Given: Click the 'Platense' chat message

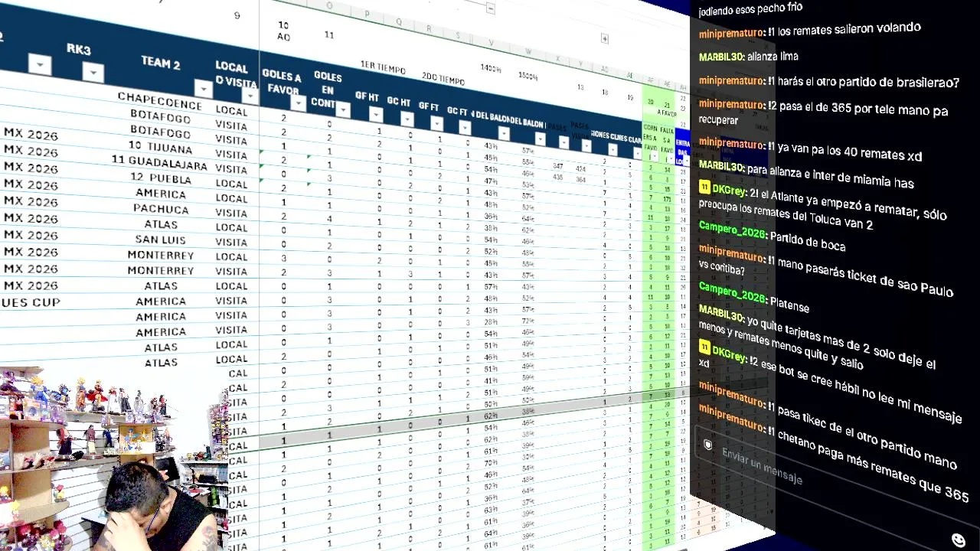Looking at the screenshot, I should [789, 305].
